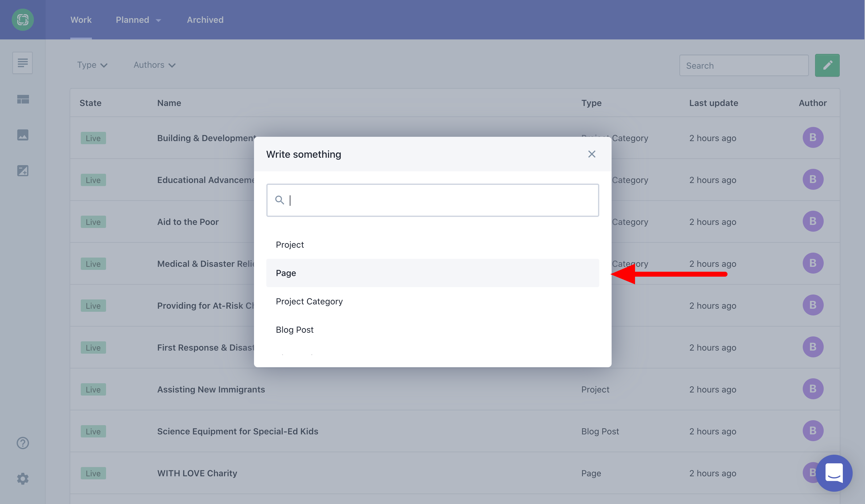
Task: Open Educational Advancement document
Action: click(206, 180)
